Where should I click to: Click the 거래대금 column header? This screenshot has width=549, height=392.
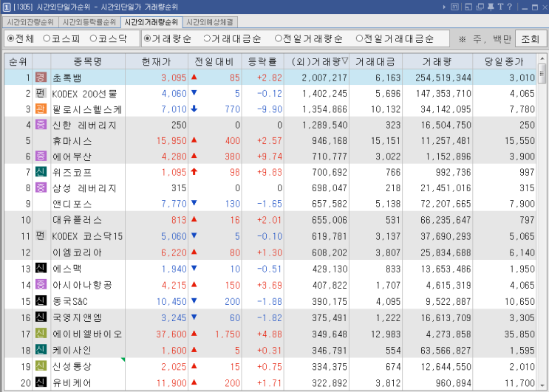(375, 61)
